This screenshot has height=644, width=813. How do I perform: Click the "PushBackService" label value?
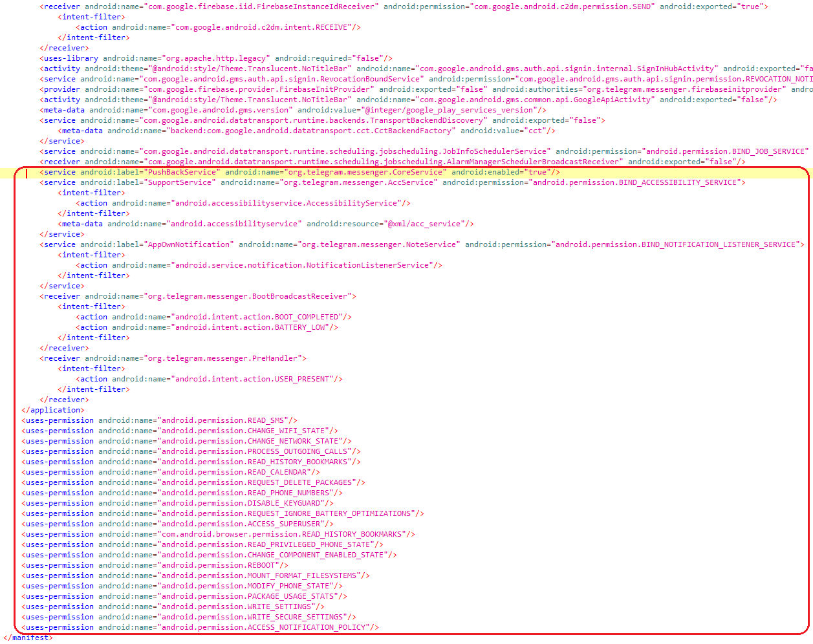click(184, 172)
